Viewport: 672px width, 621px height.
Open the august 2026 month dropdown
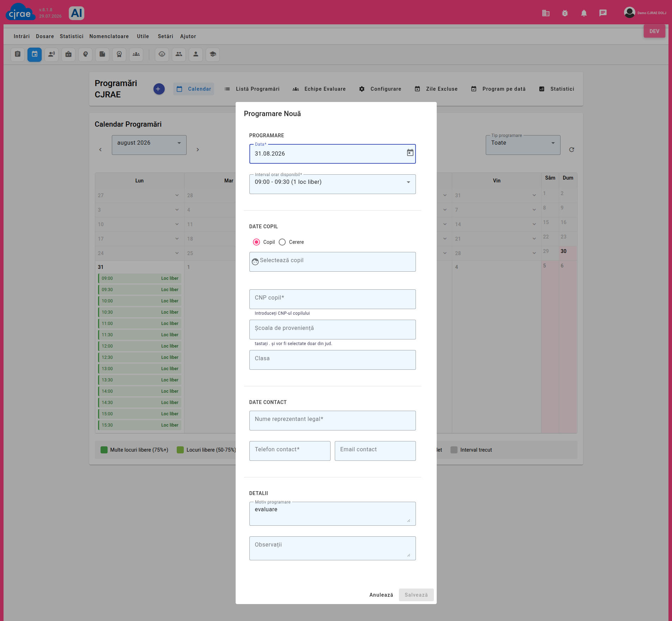point(149,145)
